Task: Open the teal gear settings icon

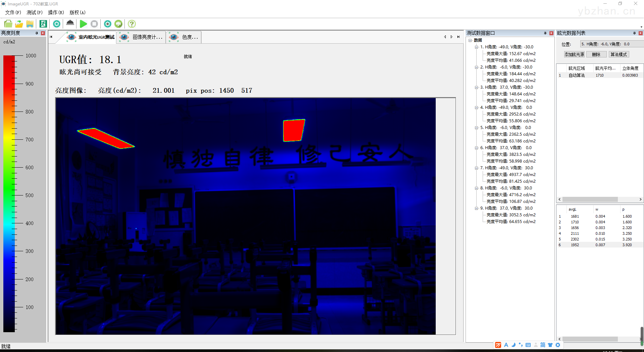Action: (57, 24)
